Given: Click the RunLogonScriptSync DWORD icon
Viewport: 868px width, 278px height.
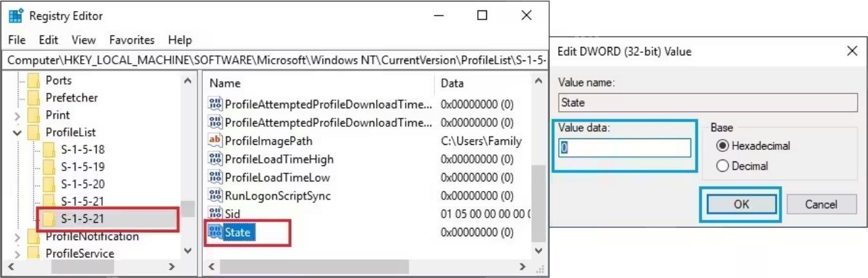Looking at the screenshot, I should pos(215,196).
